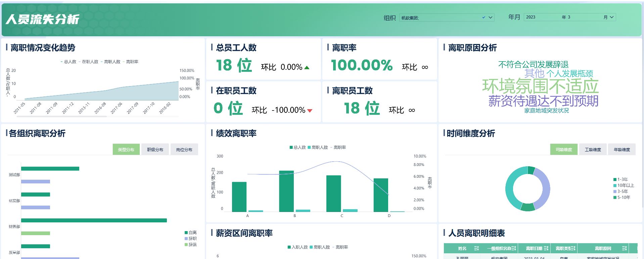Toggle the 1-3年 donut legend item
This screenshot has height=259, width=644.
(x=620, y=179)
